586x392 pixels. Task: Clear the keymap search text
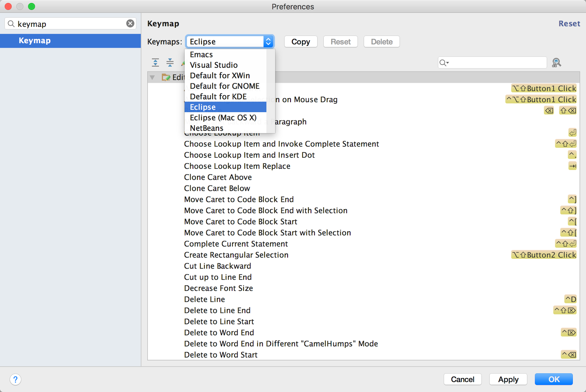point(130,23)
